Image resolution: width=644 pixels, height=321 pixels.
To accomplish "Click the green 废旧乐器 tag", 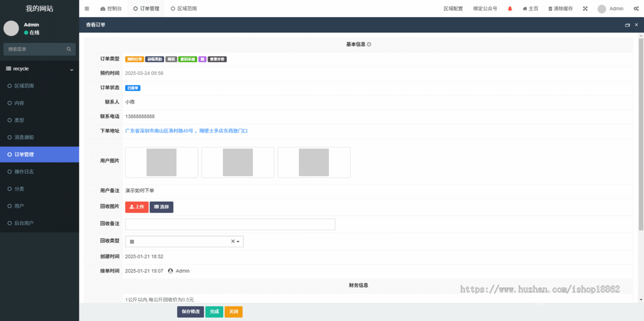I will click(187, 59).
